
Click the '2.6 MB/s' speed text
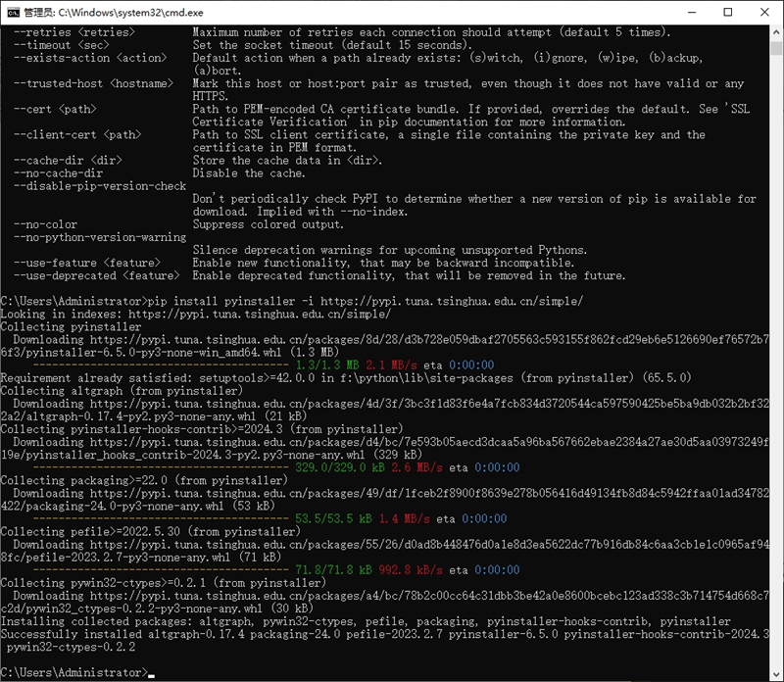click(416, 467)
